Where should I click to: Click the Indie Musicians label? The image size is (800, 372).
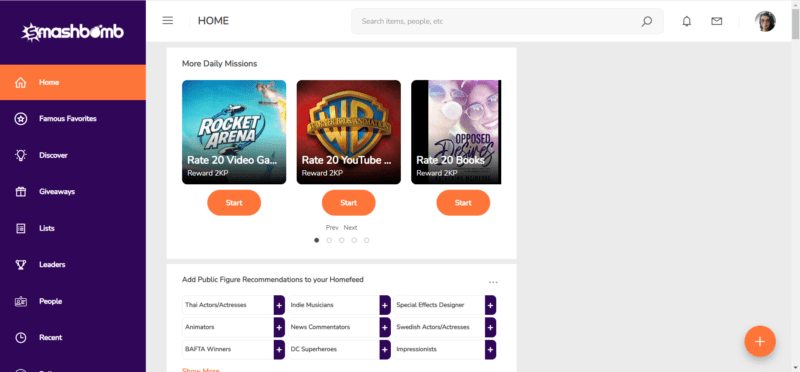pyautogui.click(x=312, y=305)
